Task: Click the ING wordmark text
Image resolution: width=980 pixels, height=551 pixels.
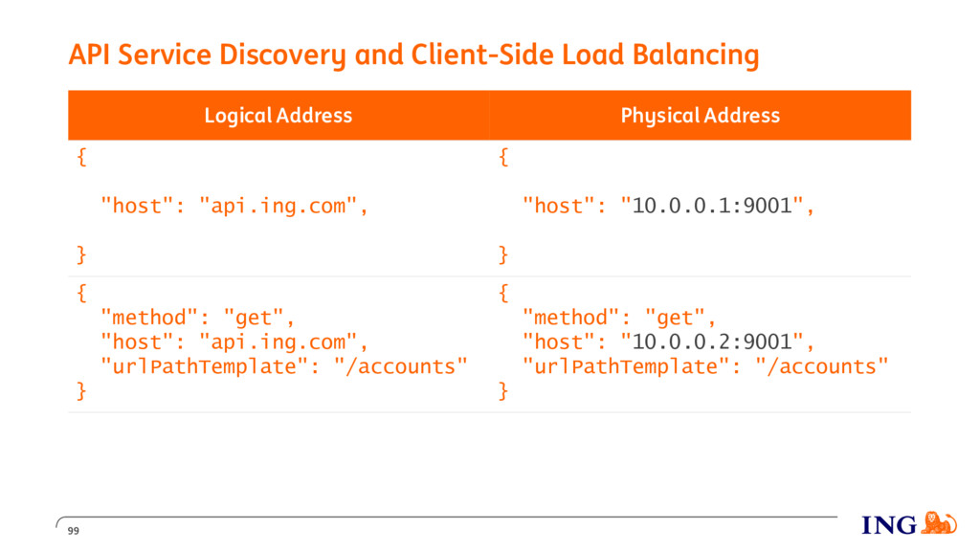Action: point(889,525)
